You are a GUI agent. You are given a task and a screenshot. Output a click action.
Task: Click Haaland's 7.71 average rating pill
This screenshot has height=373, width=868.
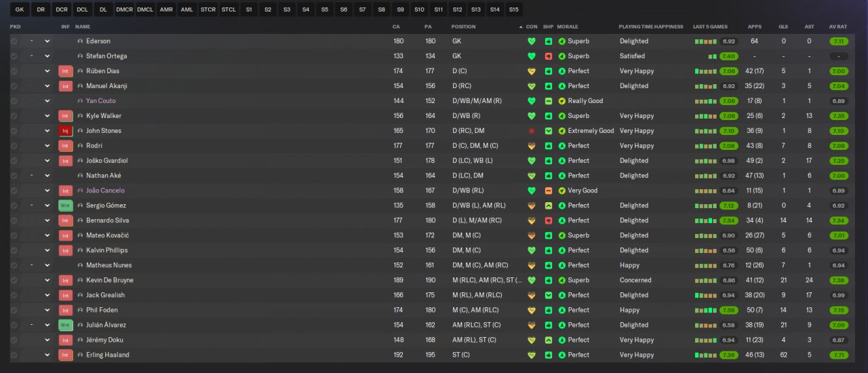[x=839, y=355]
